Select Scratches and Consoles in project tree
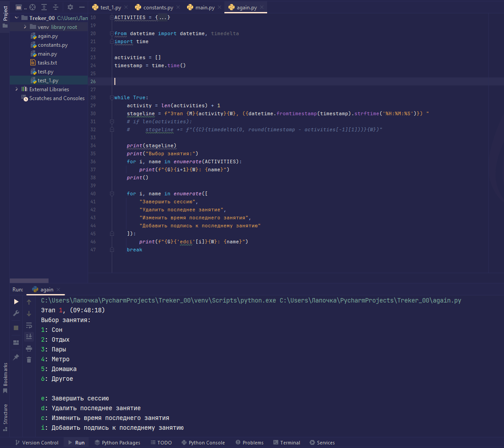 pos(57,98)
